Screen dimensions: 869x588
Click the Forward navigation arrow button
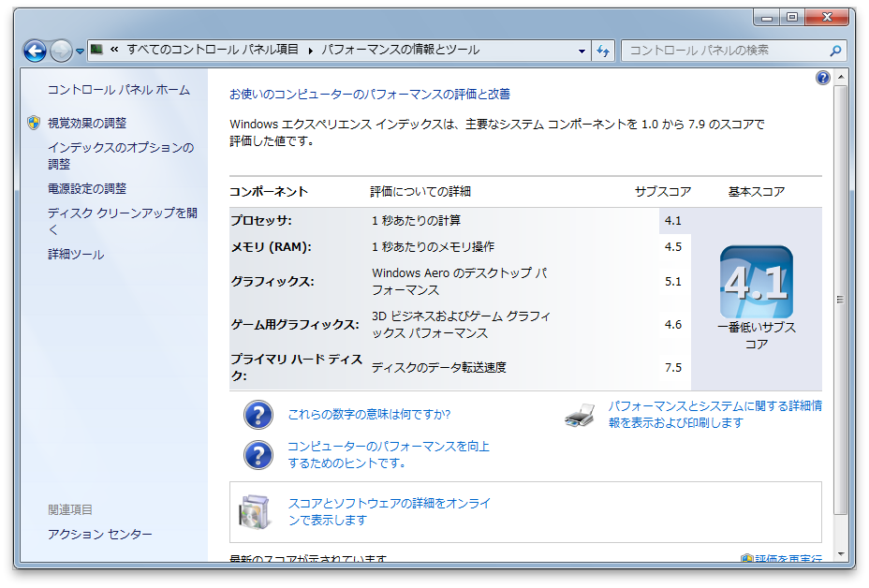coord(61,51)
